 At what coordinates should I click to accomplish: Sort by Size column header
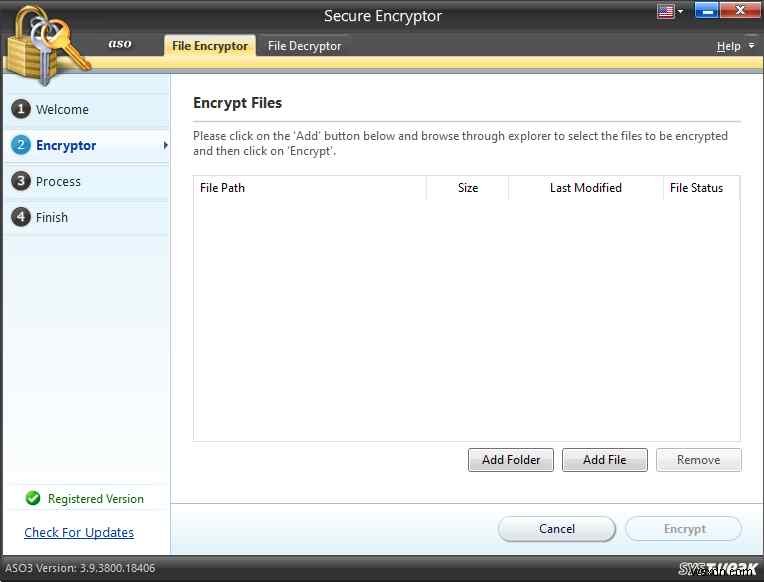[x=467, y=188]
